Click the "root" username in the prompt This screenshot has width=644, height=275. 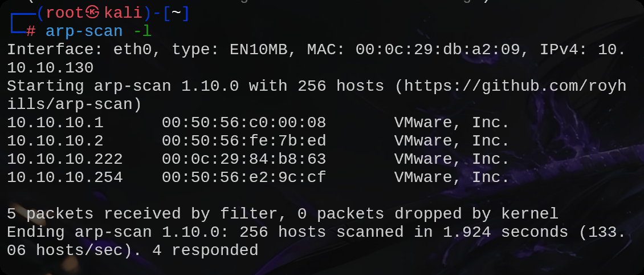[66, 14]
